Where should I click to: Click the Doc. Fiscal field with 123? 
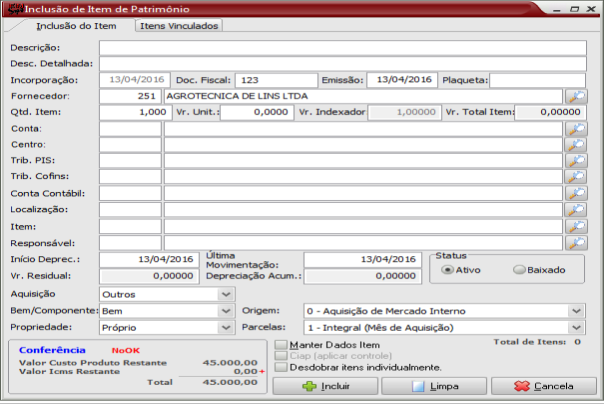click(x=276, y=80)
